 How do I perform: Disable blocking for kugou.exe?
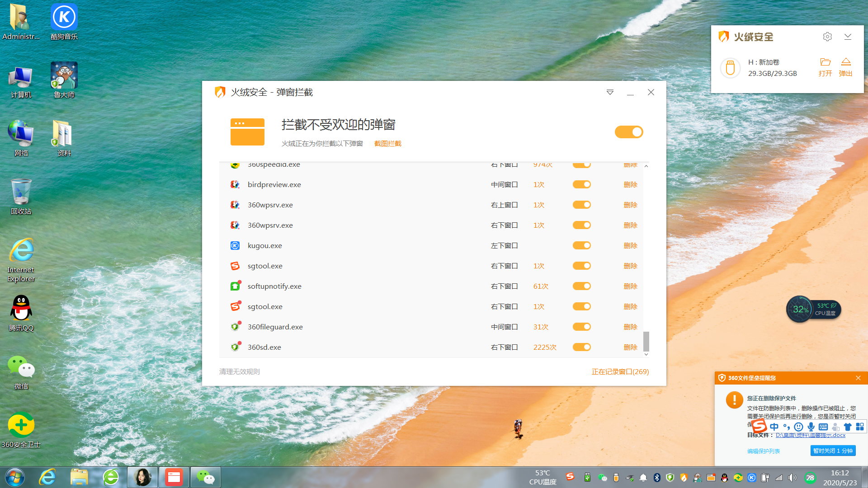point(582,245)
